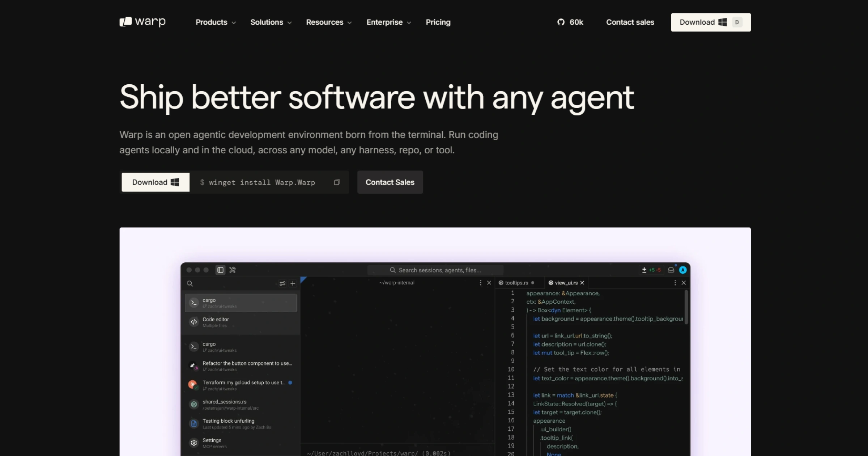Click the Code editor sidebar icon
Screen dimensions: 868x456
click(194, 322)
